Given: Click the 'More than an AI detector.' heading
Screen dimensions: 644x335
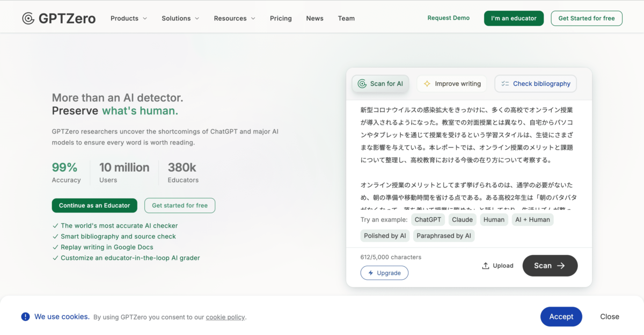Looking at the screenshot, I should pyautogui.click(x=118, y=98).
